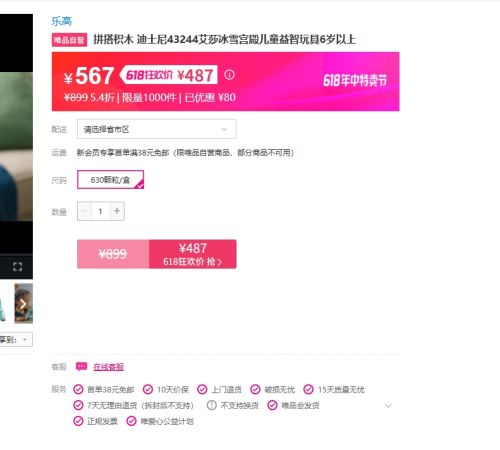The height and width of the screenshot is (450, 500).
Task: Increase quantity with plus button
Action: tap(117, 211)
